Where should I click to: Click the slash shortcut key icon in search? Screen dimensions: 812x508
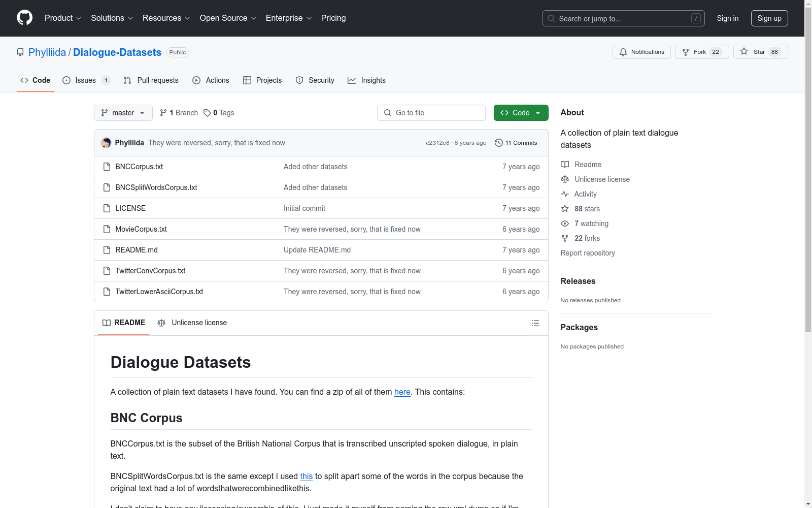tap(696, 18)
